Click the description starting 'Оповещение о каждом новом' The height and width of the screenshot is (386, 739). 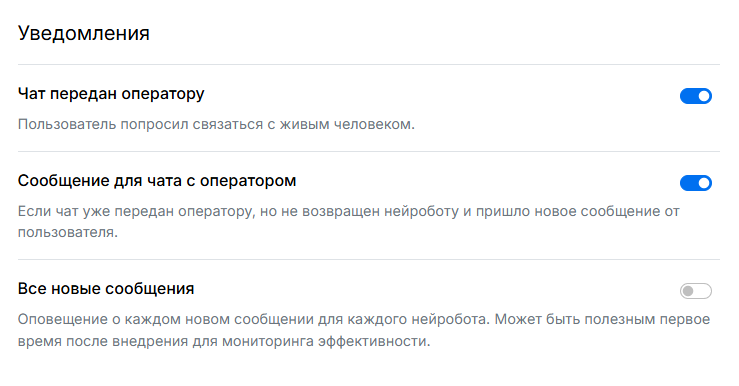tap(364, 330)
